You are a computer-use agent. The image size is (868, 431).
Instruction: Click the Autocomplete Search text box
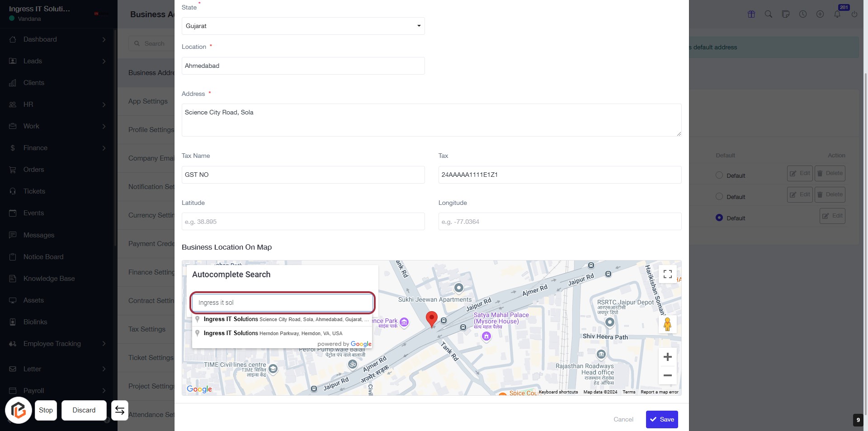pyautogui.click(x=283, y=303)
